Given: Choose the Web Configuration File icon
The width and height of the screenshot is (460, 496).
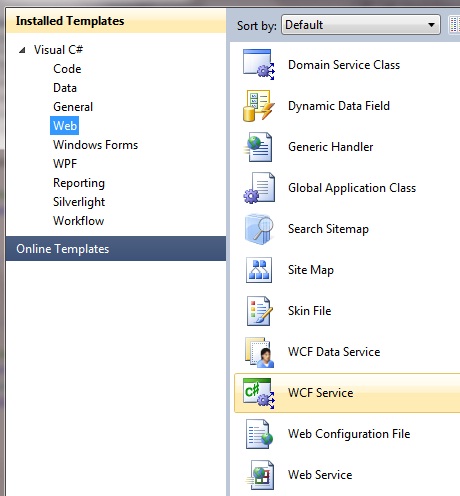Looking at the screenshot, I should point(259,434).
